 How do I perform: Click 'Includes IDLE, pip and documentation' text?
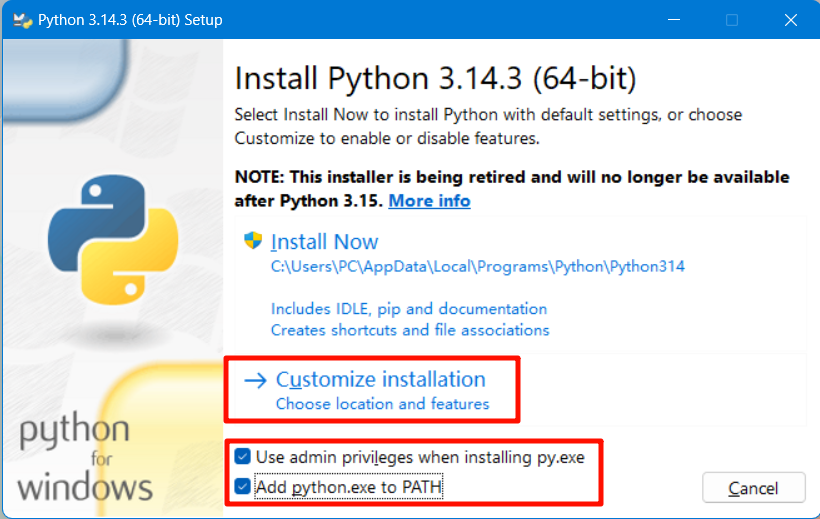click(409, 309)
